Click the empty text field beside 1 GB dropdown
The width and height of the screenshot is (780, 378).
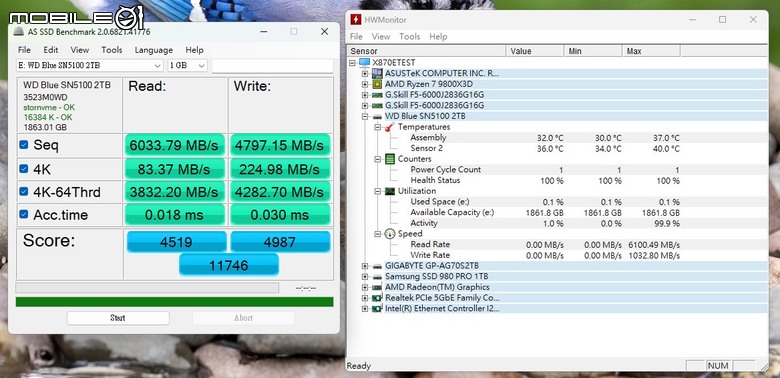(x=273, y=66)
